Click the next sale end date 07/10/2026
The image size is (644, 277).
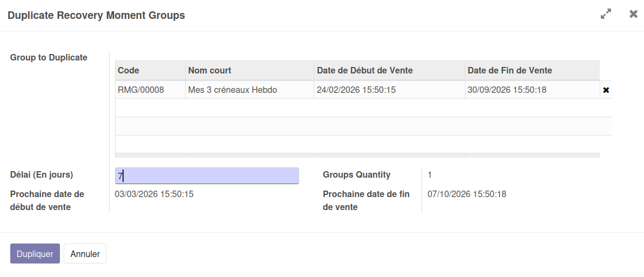coord(467,194)
